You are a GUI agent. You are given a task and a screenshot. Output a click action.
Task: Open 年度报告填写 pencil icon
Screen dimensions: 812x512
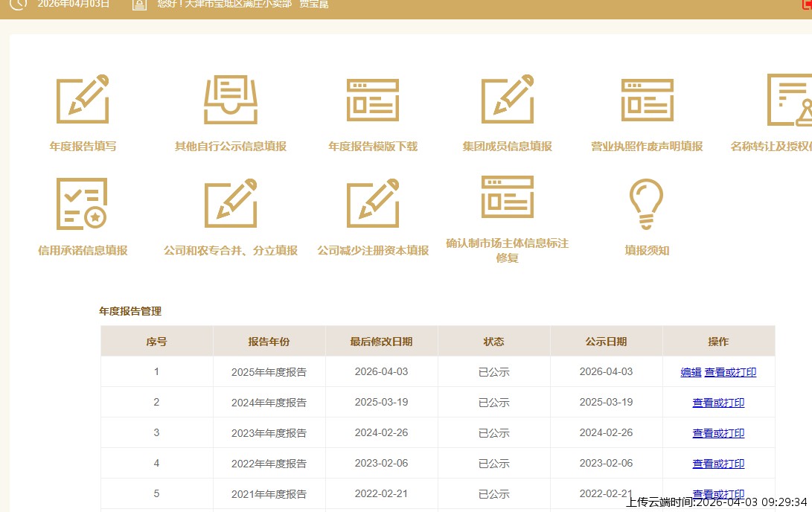(83, 99)
